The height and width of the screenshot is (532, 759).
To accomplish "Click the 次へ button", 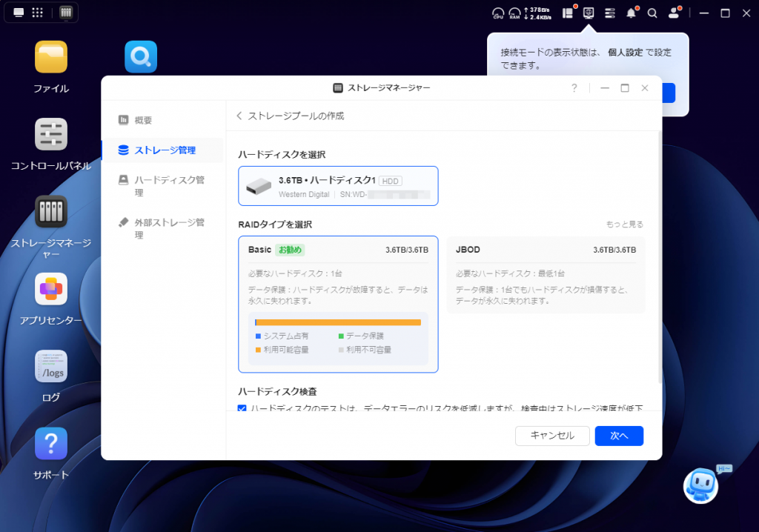I will point(619,436).
